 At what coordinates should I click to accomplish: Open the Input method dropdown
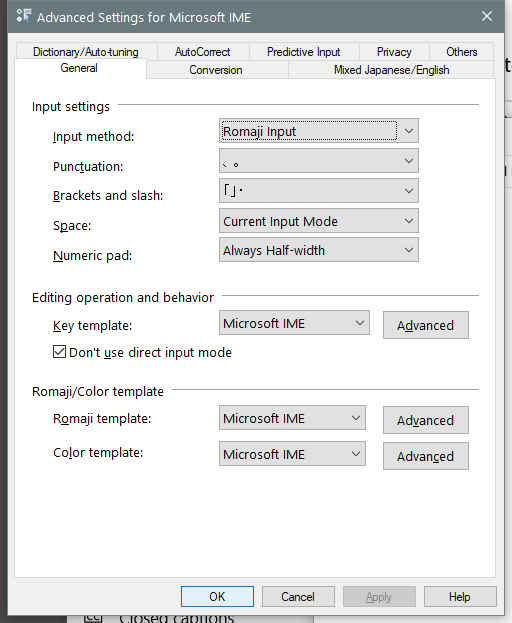pos(319,131)
